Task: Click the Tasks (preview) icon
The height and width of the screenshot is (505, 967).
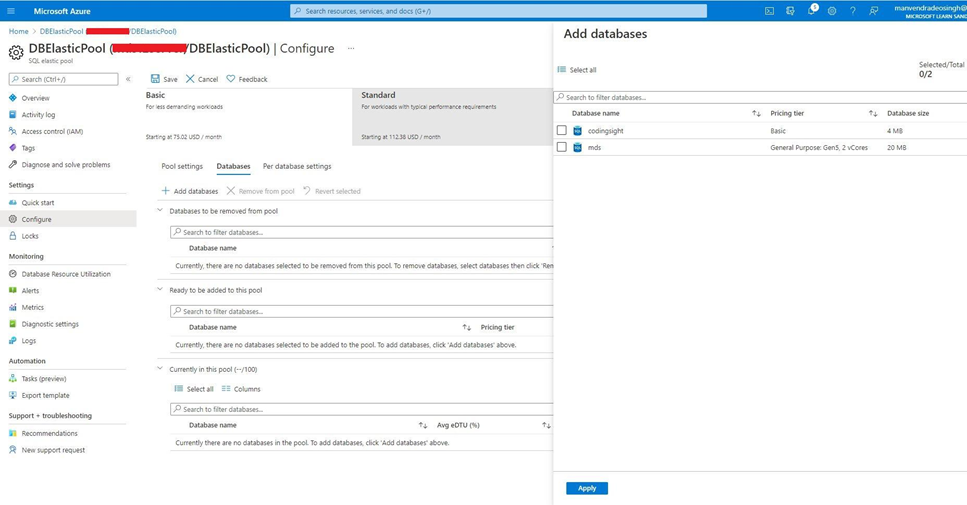Action: point(13,378)
